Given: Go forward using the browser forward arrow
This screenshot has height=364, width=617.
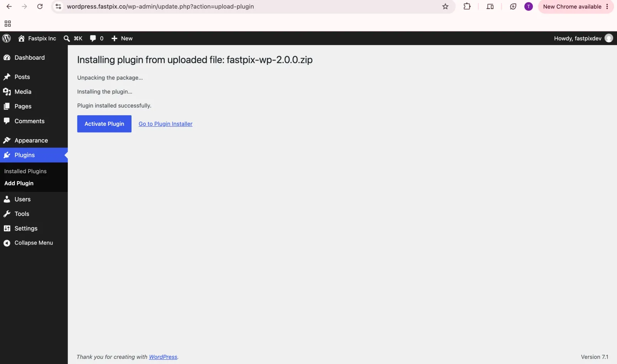Looking at the screenshot, I should [x=24, y=7].
